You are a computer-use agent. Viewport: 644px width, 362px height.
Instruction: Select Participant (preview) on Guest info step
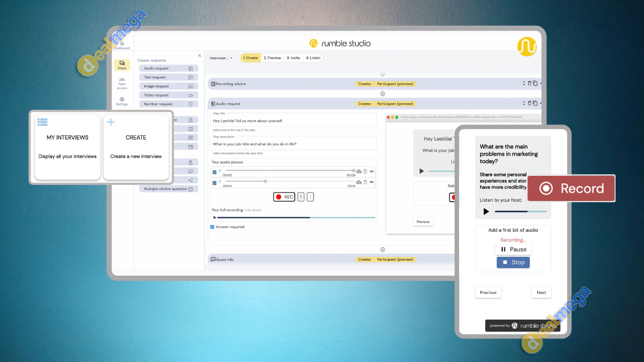coord(396,260)
